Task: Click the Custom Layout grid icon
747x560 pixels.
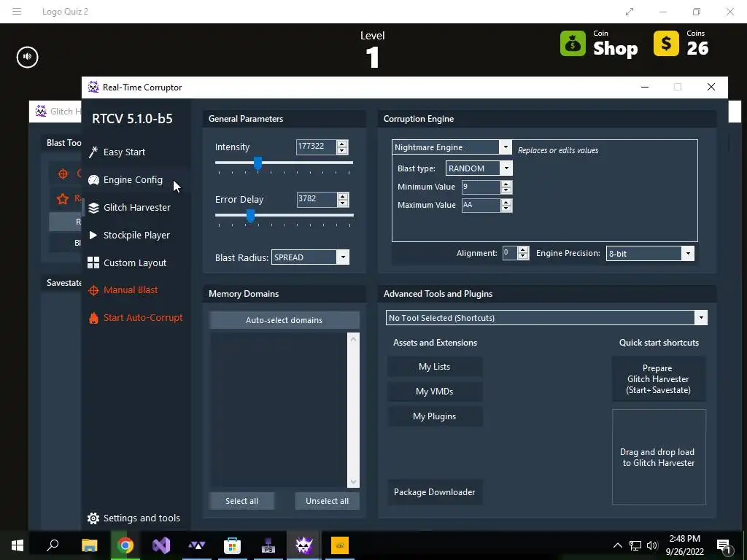Action: 93,262
